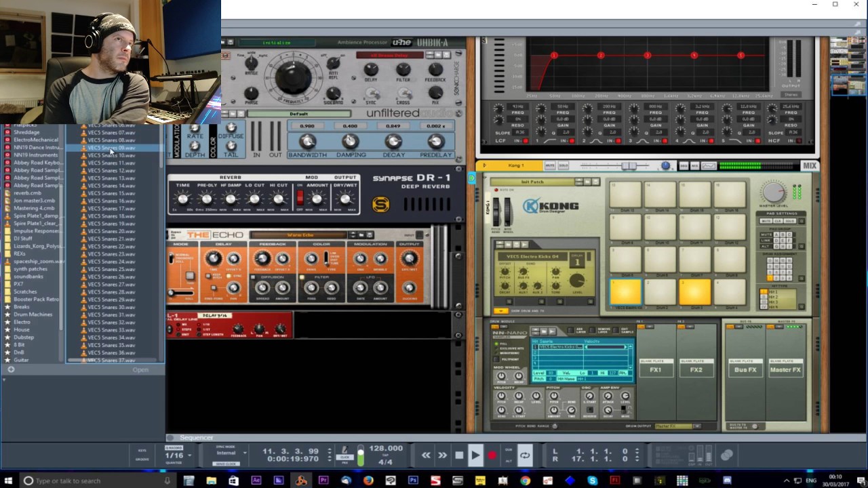This screenshot has height=488, width=868.
Task: Click the Pad Settings MUTE button
Action: click(x=767, y=221)
